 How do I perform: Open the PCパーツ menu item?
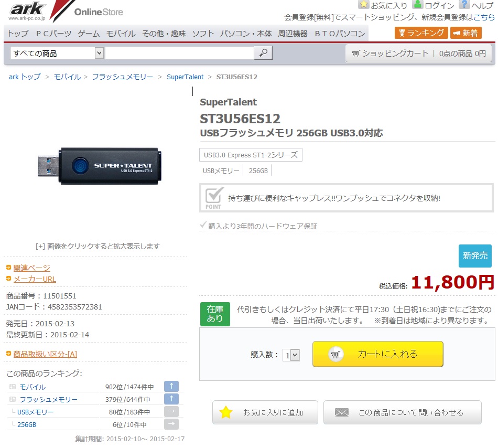click(x=53, y=34)
